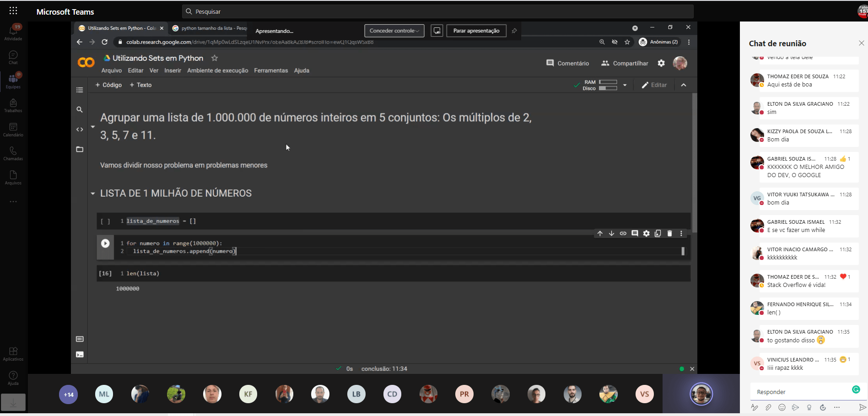Open Colab table of contents icon
The width and height of the screenshot is (868, 416).
pyautogui.click(x=80, y=90)
